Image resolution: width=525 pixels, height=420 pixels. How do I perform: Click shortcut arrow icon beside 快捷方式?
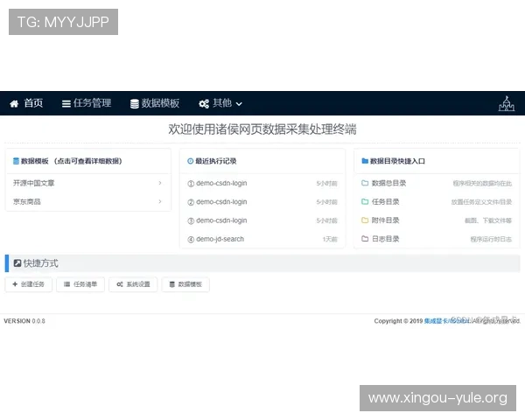coord(17,263)
